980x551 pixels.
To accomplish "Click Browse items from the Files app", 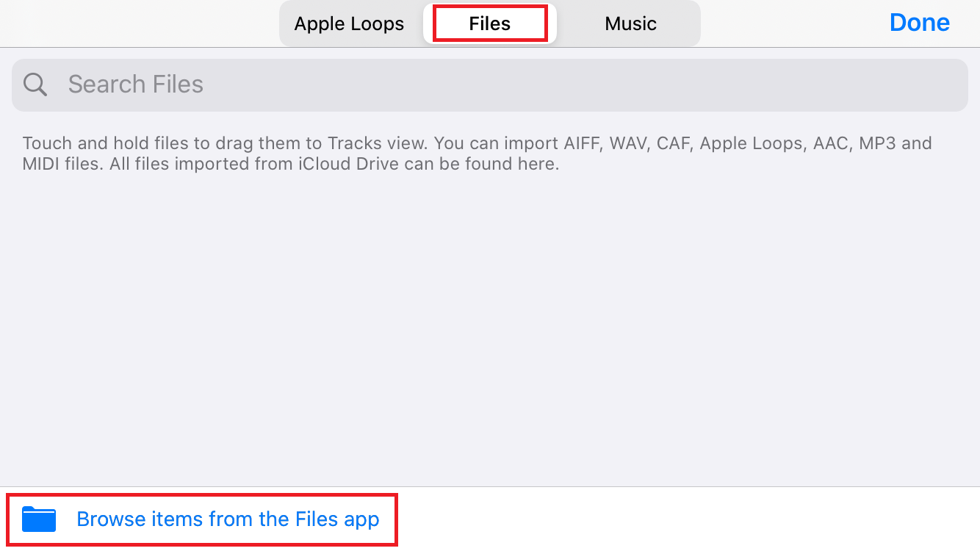I will pyautogui.click(x=228, y=519).
